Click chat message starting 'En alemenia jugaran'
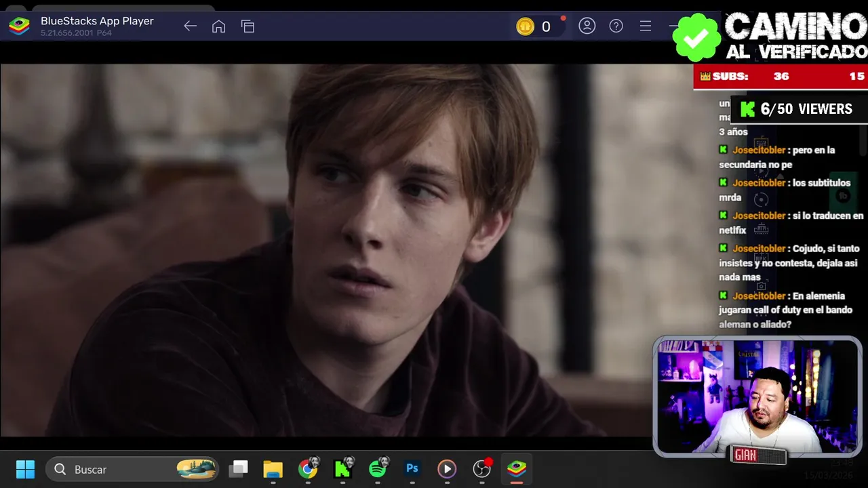The image size is (868, 488). 785,310
